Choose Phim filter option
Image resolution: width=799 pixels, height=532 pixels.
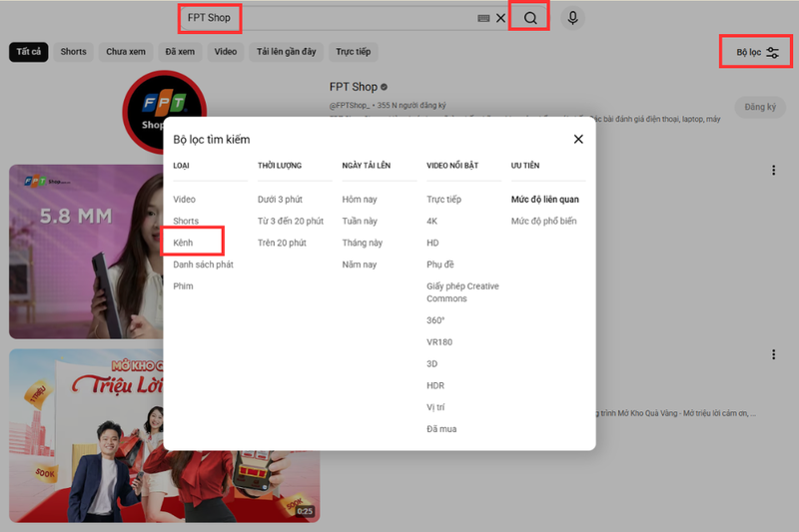pyautogui.click(x=183, y=286)
